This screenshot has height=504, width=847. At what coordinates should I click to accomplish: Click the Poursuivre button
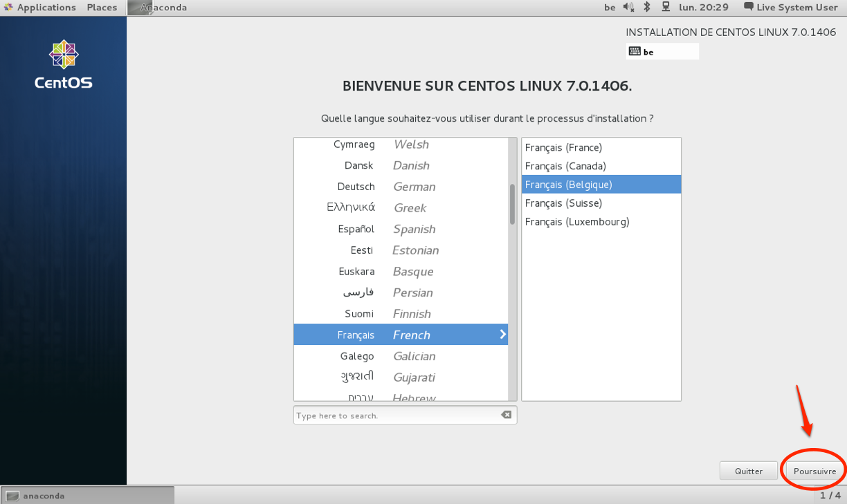pos(815,471)
